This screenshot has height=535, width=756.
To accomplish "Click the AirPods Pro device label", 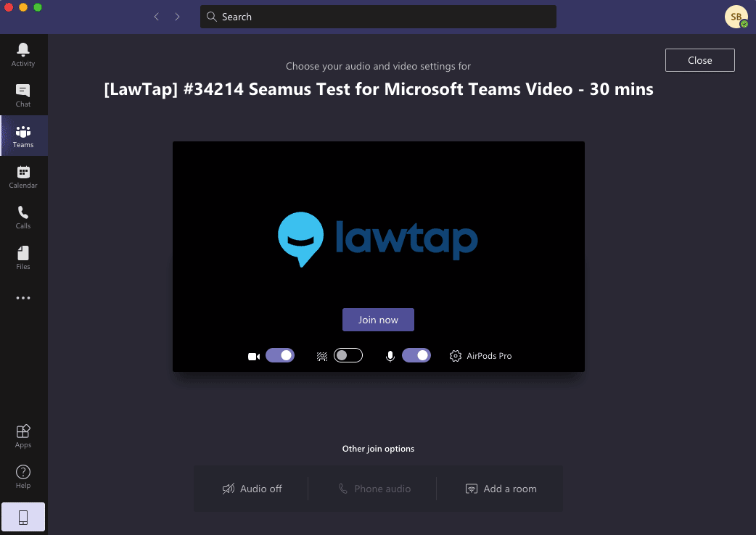I will tap(489, 356).
